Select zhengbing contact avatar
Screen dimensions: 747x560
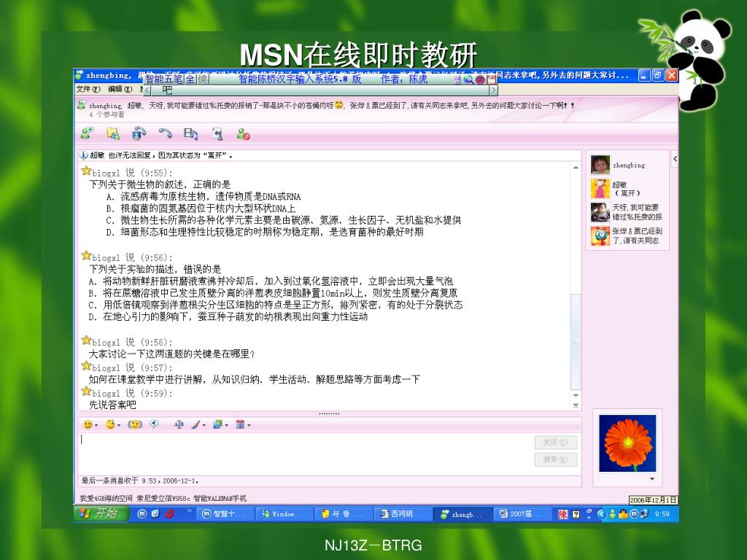coord(600,166)
